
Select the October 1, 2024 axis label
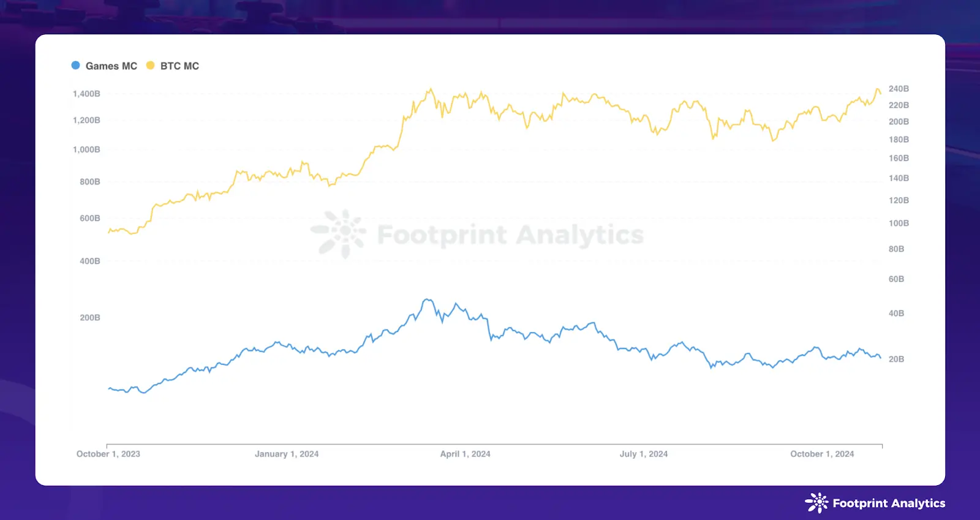pyautogui.click(x=822, y=454)
